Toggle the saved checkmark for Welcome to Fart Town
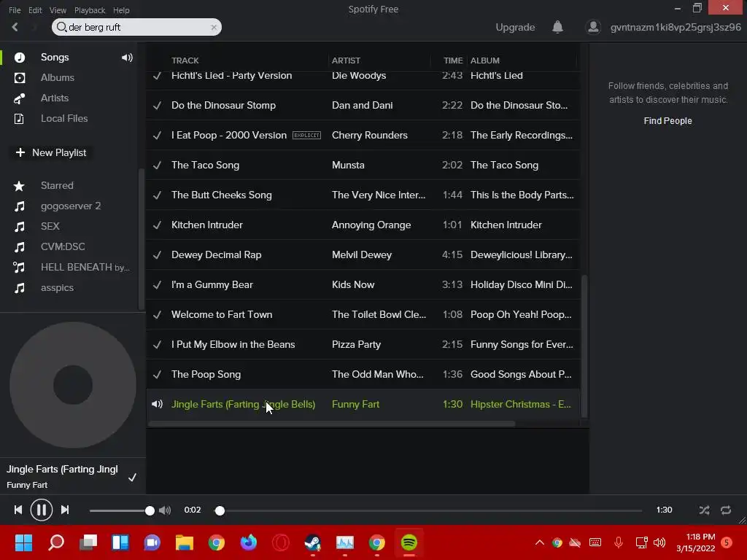 (x=158, y=315)
